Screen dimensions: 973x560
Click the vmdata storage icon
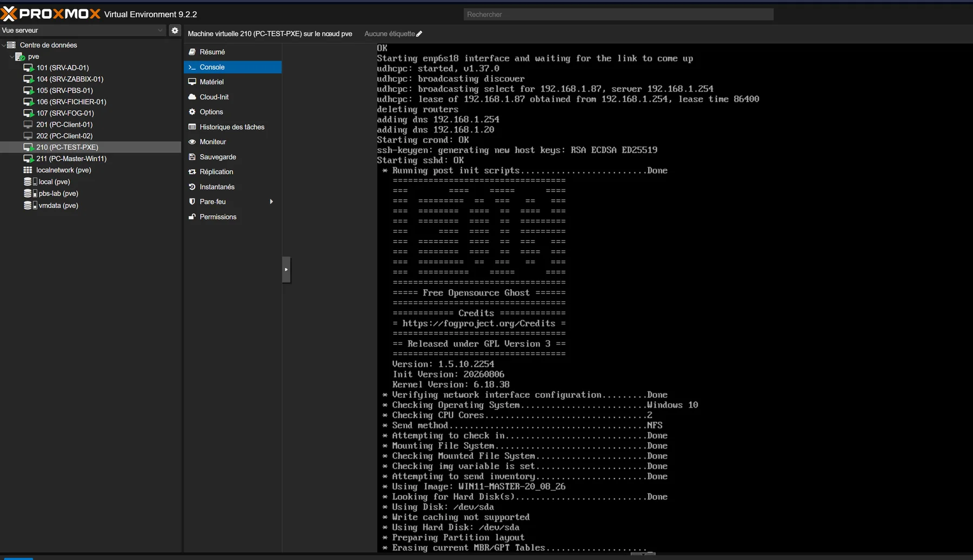[30, 205]
